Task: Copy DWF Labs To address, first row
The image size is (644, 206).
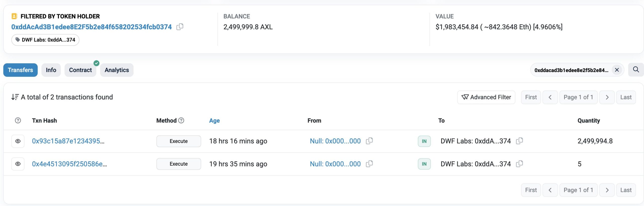Action: 519,141
